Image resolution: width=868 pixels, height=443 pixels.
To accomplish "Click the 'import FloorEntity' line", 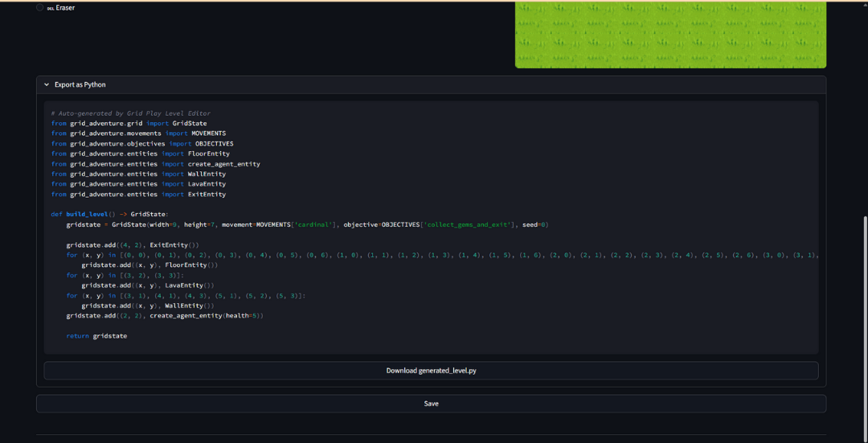I will 140,154.
